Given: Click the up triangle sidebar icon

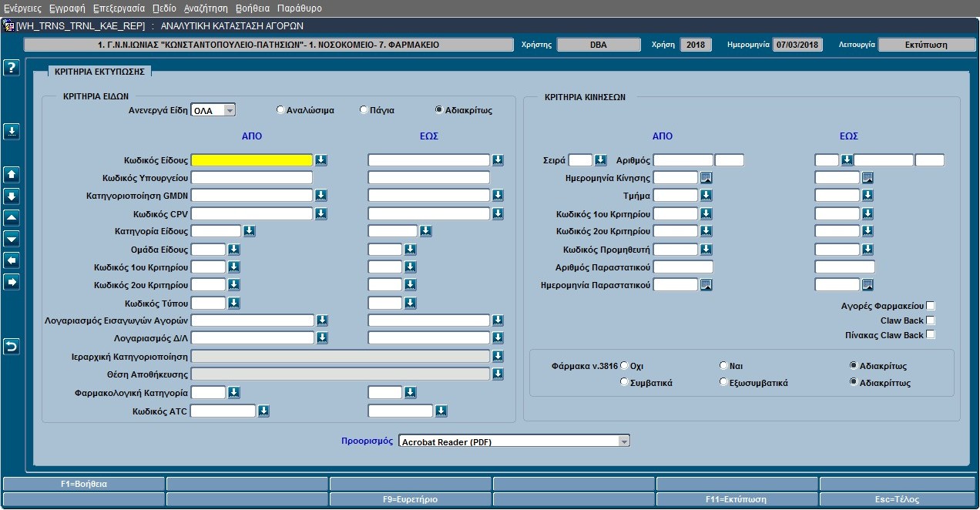Looking at the screenshot, I should click(x=11, y=217).
